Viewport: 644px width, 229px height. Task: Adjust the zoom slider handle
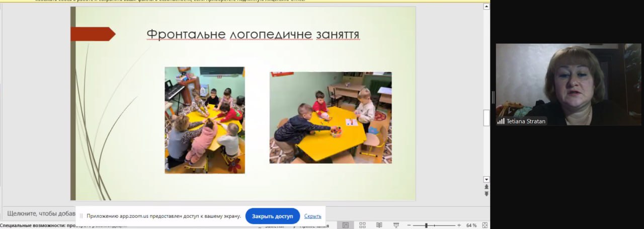tap(426, 225)
